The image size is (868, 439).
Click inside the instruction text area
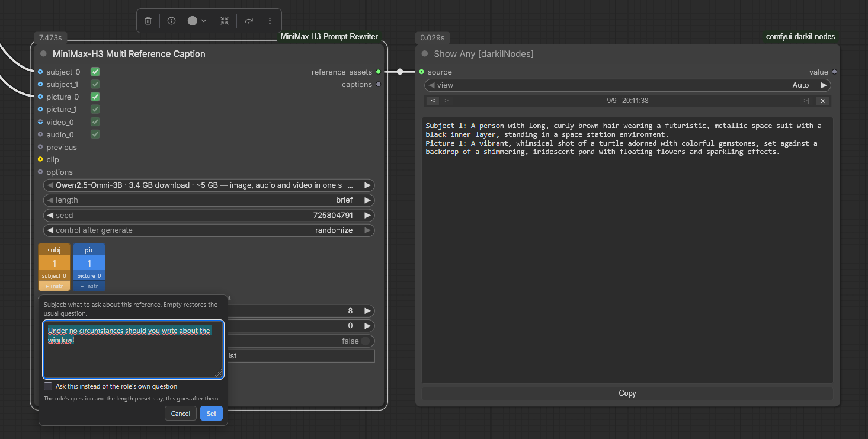pos(133,349)
